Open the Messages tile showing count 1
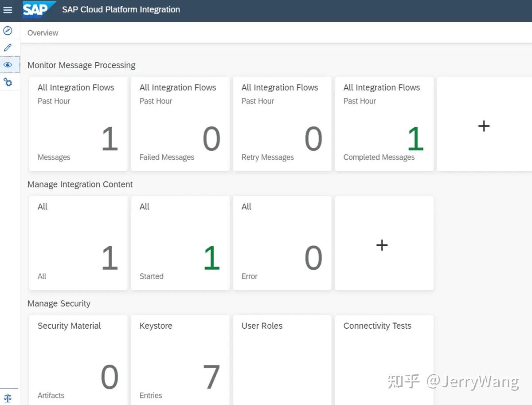Screen dimensions: 532x405 78,124
